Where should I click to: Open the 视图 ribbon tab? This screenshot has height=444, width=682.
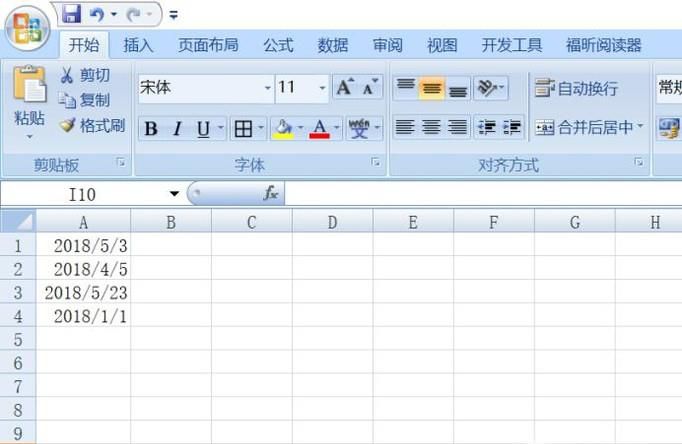(x=442, y=45)
